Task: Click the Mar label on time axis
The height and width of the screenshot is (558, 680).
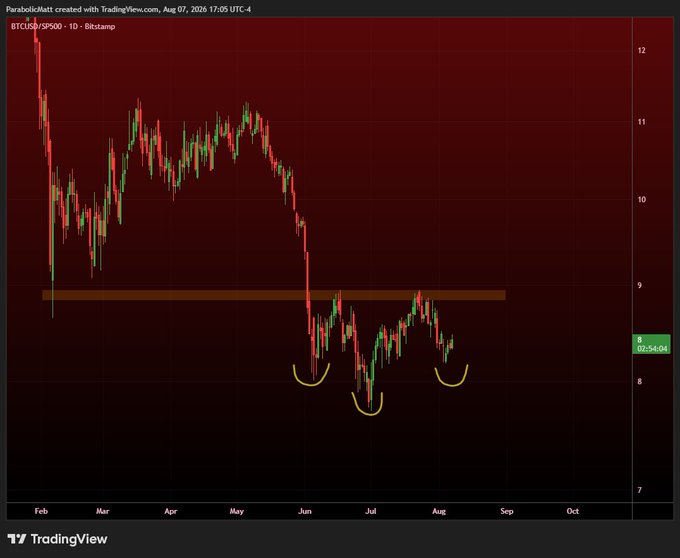Action: 103,511
